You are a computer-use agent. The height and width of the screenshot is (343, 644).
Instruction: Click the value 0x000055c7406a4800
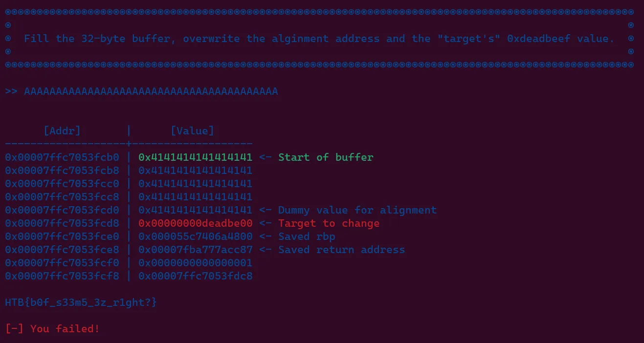pos(196,236)
